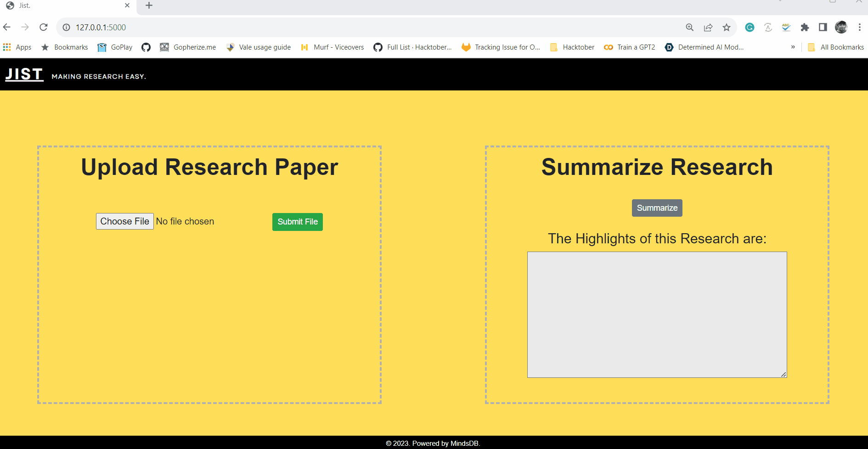Open the Apps grid icon
Image resolution: width=868 pixels, height=449 pixels.
click(7, 47)
